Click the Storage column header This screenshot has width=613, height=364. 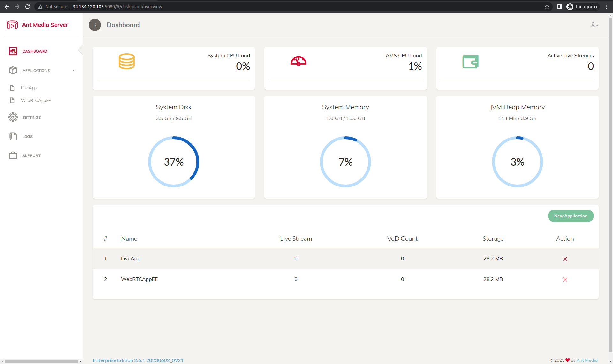tap(493, 239)
